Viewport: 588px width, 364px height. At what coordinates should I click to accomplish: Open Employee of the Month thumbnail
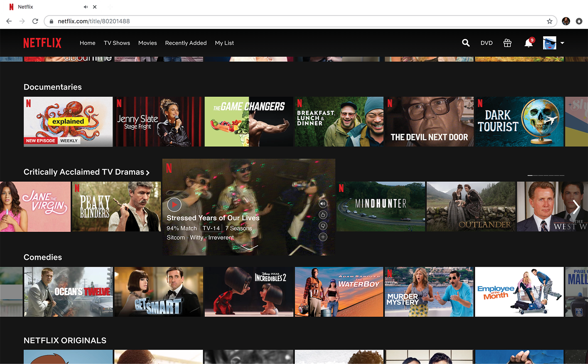(x=519, y=292)
